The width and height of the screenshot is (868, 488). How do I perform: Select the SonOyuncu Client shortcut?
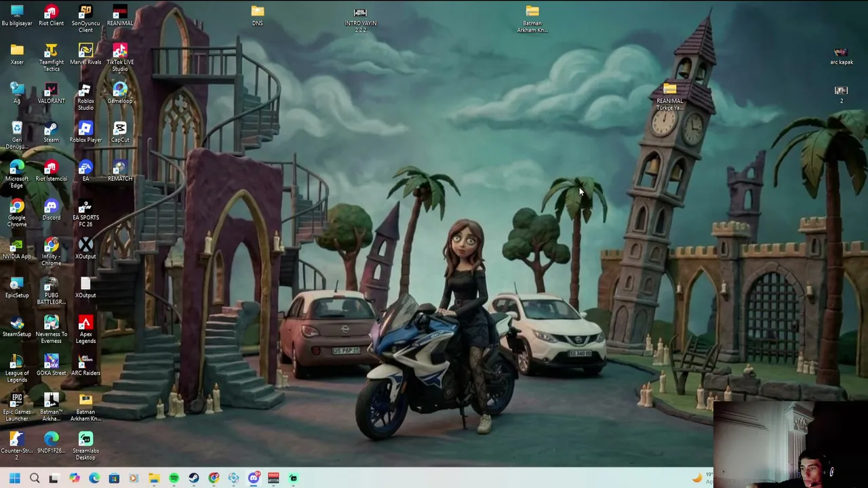pyautogui.click(x=85, y=18)
